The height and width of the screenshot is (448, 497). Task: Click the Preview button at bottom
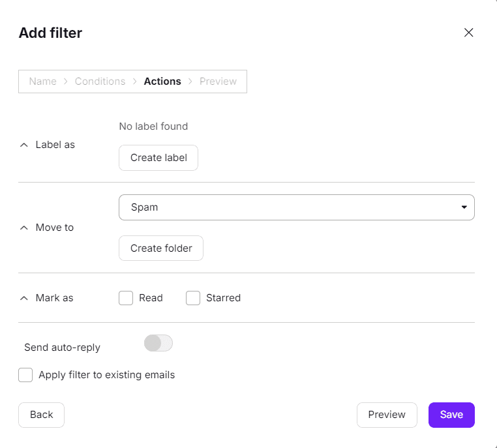[387, 415]
